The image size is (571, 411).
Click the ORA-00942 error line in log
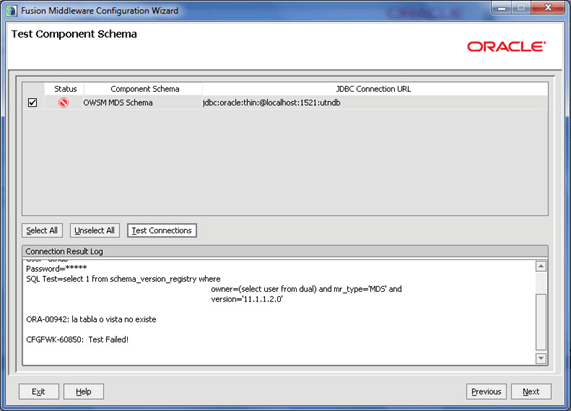tap(91, 319)
